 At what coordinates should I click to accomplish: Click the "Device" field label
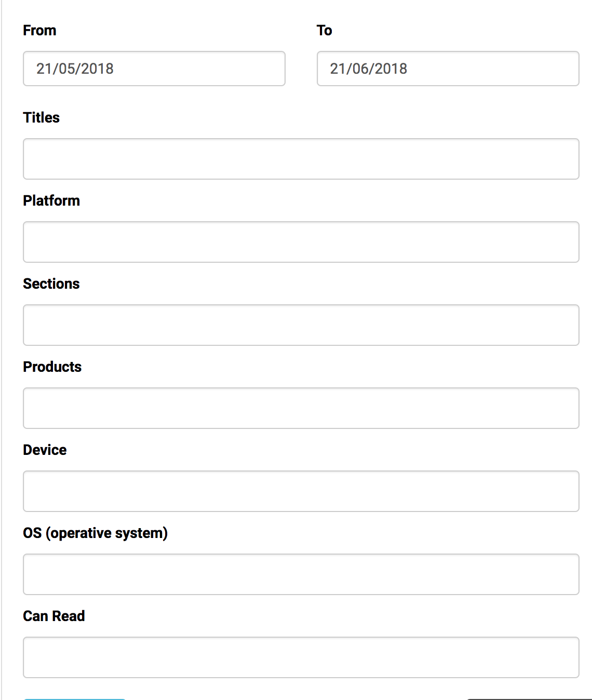pos(45,450)
